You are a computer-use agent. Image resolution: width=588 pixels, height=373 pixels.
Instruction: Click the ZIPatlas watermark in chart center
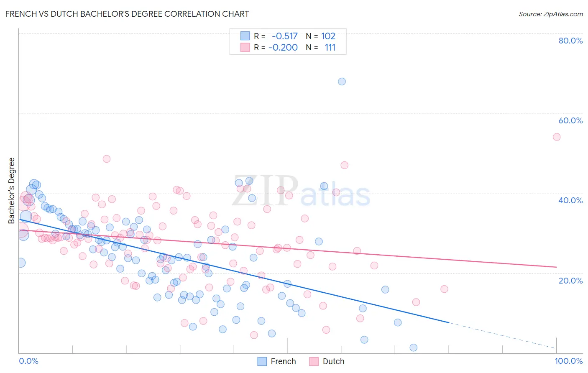coord(301,192)
